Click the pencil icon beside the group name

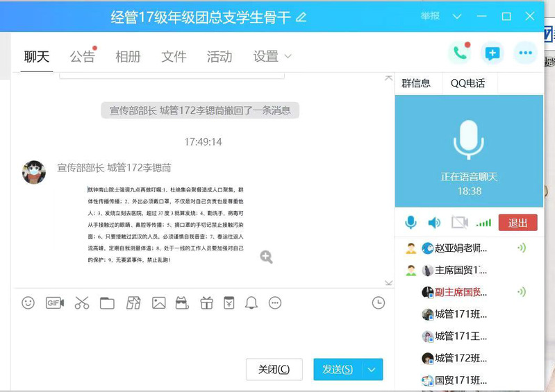[301, 17]
